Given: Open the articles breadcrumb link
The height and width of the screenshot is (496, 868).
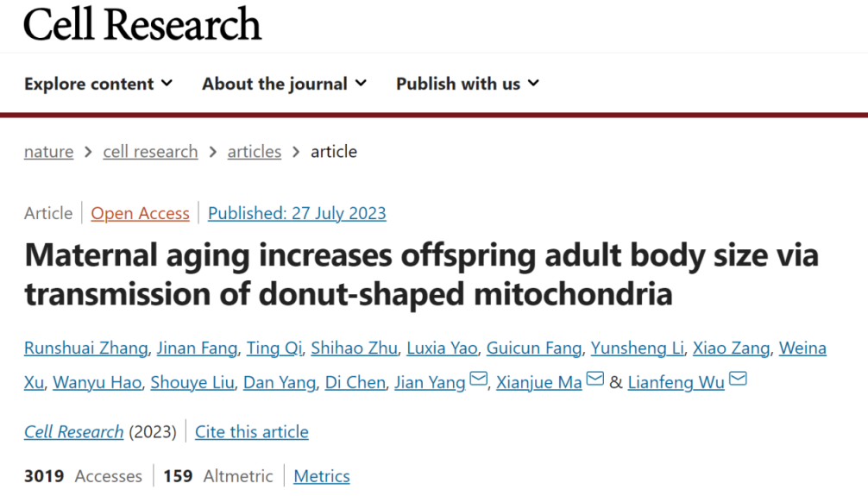Looking at the screenshot, I should (x=254, y=152).
